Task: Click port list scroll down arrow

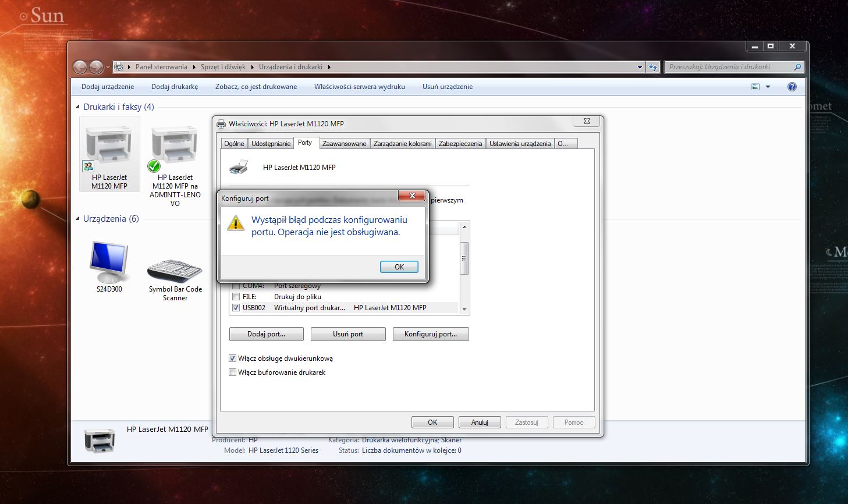Action: tap(464, 310)
